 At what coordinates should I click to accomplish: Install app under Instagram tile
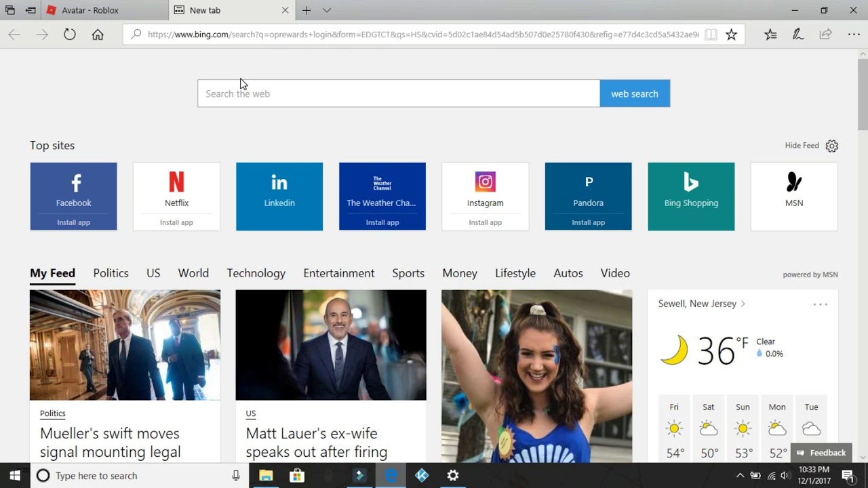point(486,222)
